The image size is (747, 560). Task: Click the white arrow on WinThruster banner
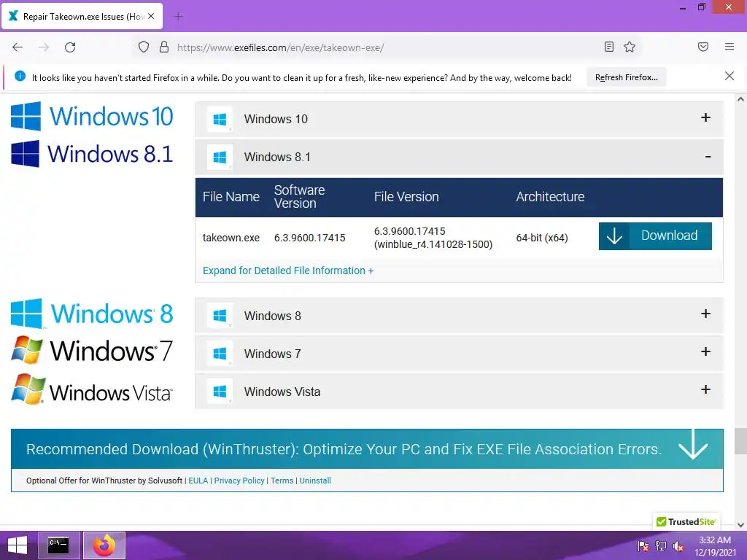pos(693,444)
